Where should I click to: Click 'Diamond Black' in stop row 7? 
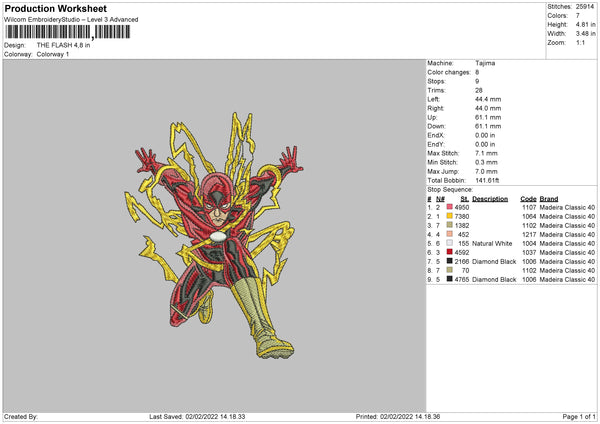point(494,261)
